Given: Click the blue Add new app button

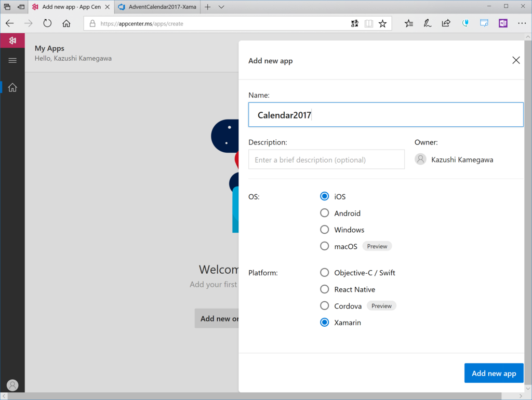Looking at the screenshot, I should click(494, 373).
